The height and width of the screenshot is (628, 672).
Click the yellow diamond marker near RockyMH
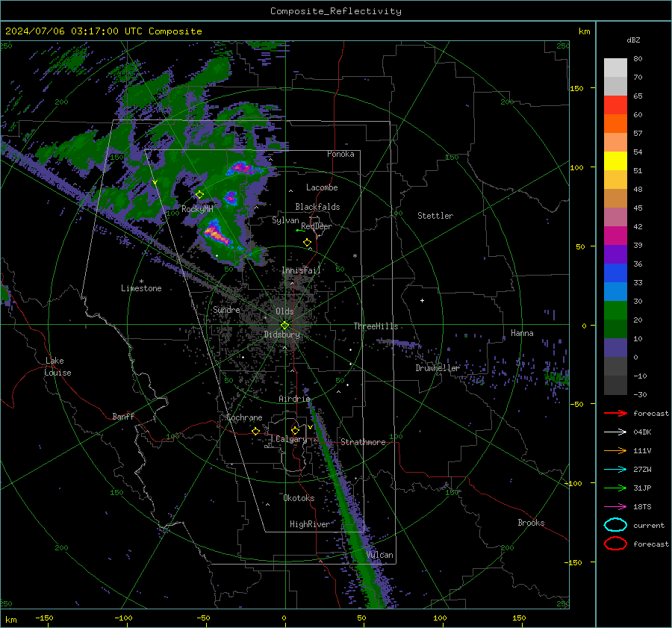[199, 195]
